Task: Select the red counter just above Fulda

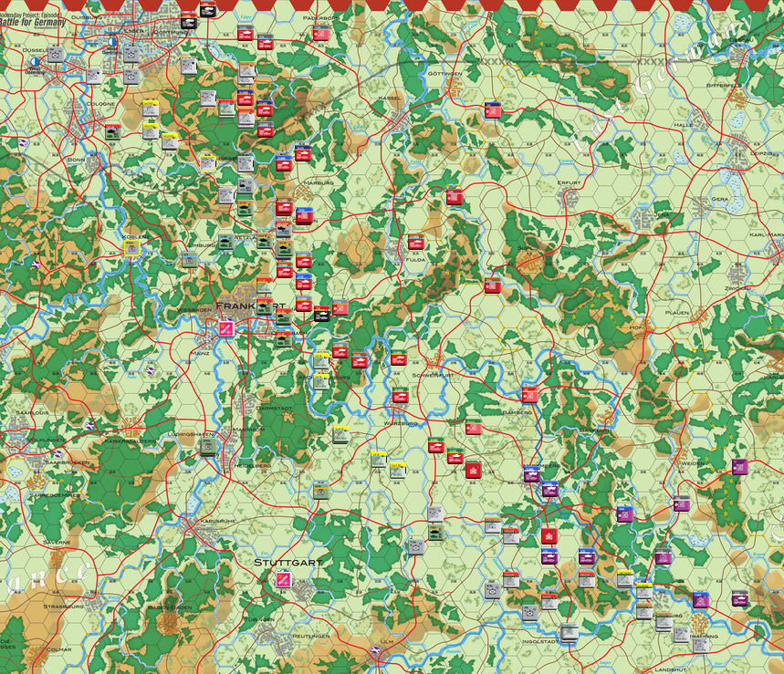Action: click(x=415, y=242)
